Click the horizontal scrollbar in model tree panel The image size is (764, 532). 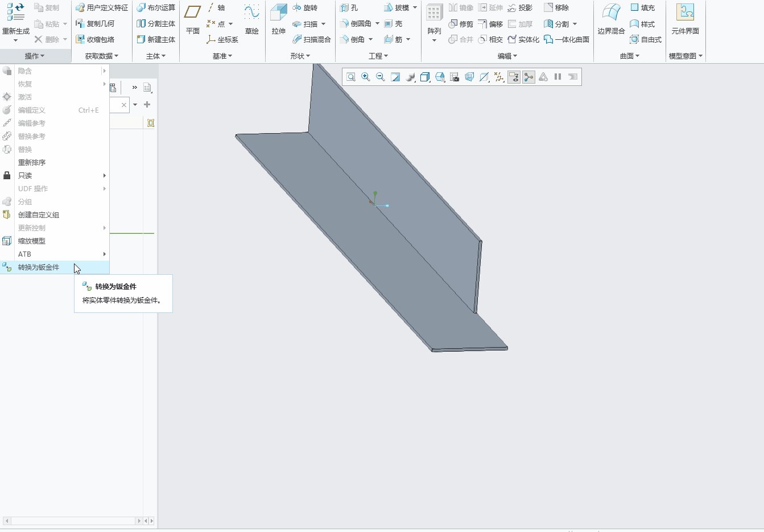pos(73,521)
